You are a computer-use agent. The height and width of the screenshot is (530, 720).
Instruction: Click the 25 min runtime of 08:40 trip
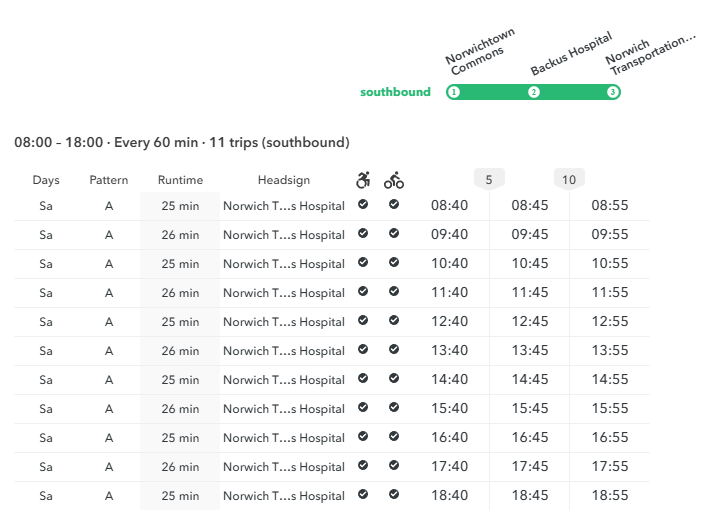[180, 206]
